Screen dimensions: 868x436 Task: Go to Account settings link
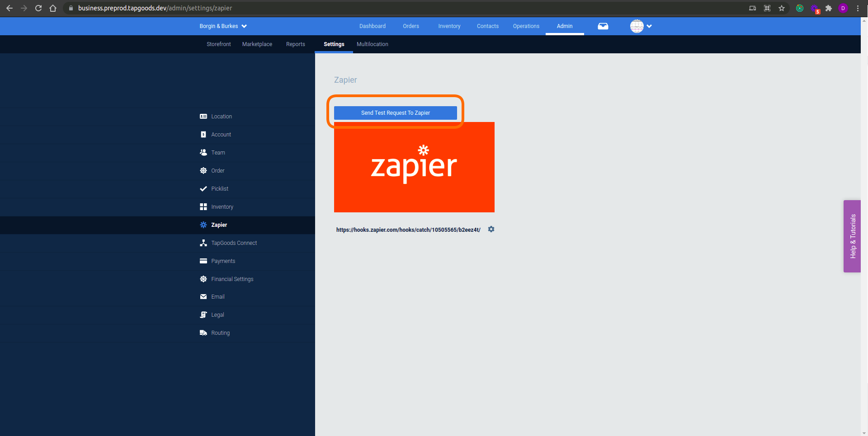pyautogui.click(x=221, y=135)
